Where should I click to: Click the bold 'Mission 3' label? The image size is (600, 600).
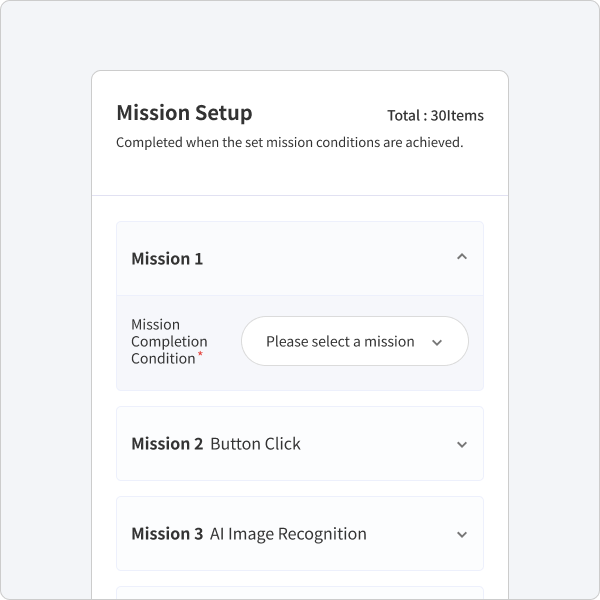(167, 534)
